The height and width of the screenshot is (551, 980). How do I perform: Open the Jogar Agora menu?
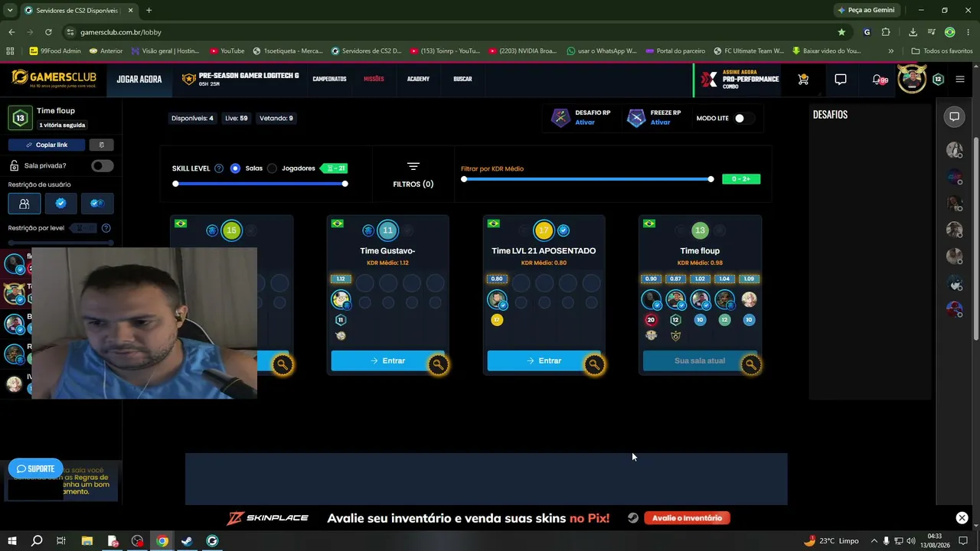click(x=139, y=79)
